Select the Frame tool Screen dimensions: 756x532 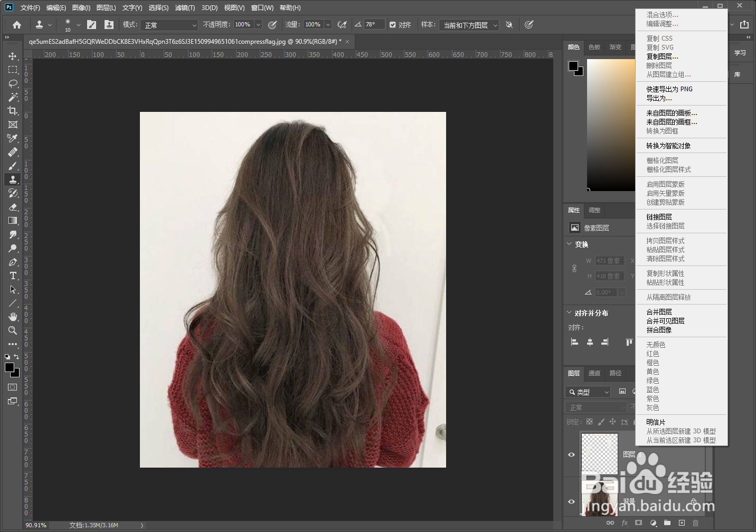(13, 125)
